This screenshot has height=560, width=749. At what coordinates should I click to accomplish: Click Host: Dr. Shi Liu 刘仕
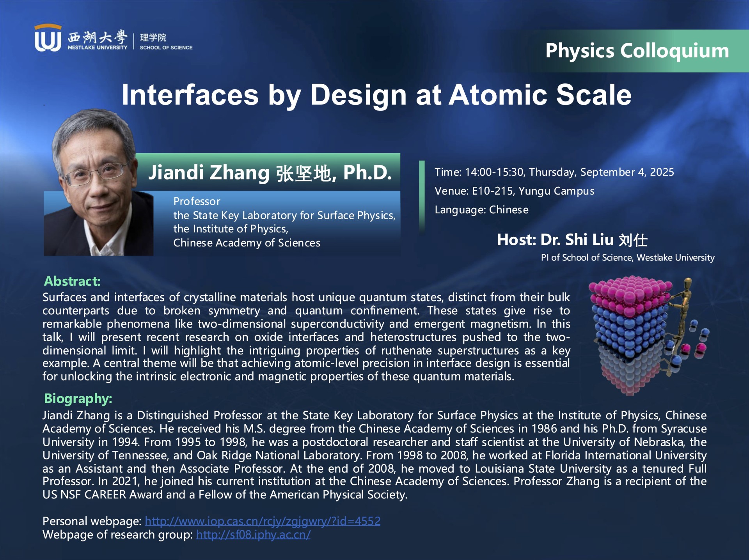click(x=572, y=240)
